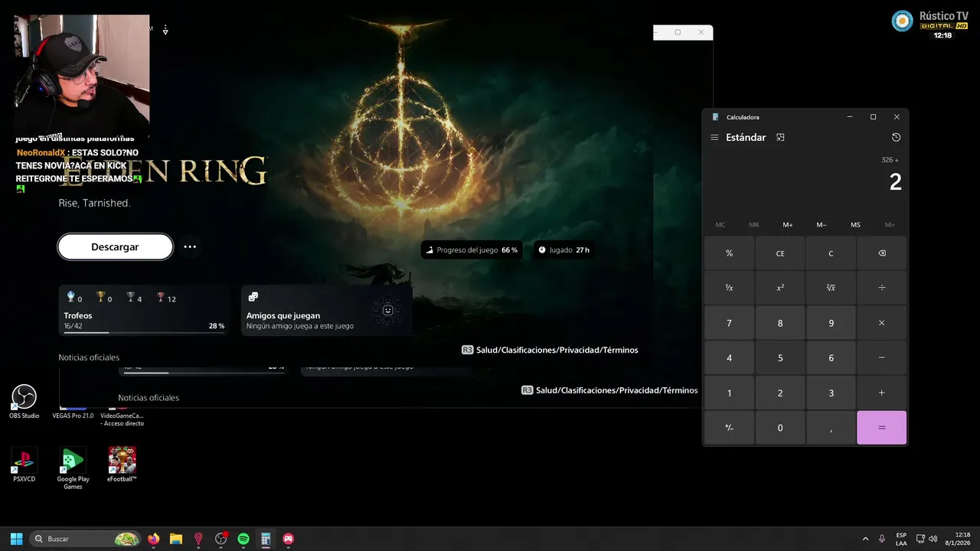Toggle Calculator keep-on-top mode icon
This screenshot has height=551, width=980.
pyautogui.click(x=780, y=138)
